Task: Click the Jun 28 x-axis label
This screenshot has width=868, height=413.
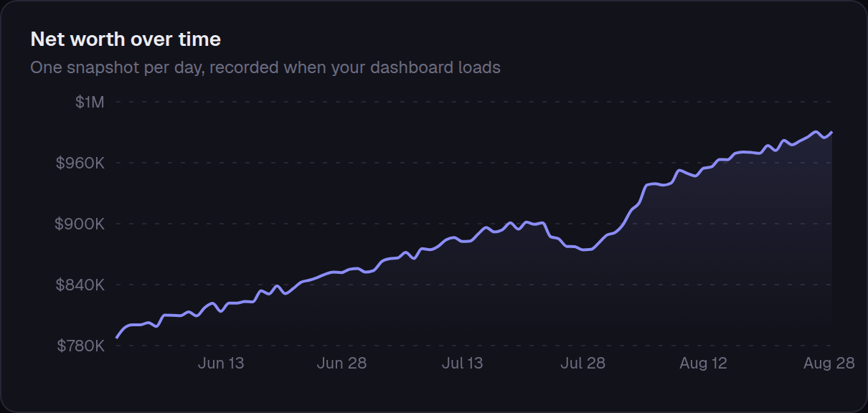Action: [x=341, y=364]
